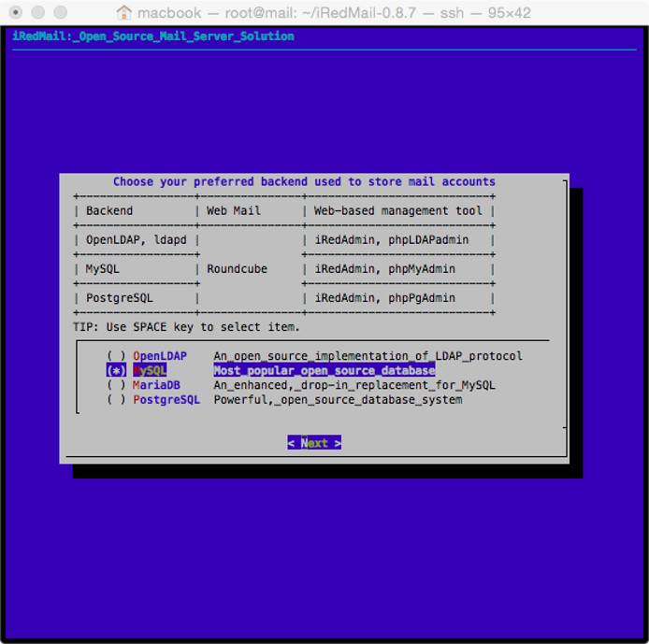
Task: Click the dialog title 'Choose your preferred backend'
Action: point(304,181)
